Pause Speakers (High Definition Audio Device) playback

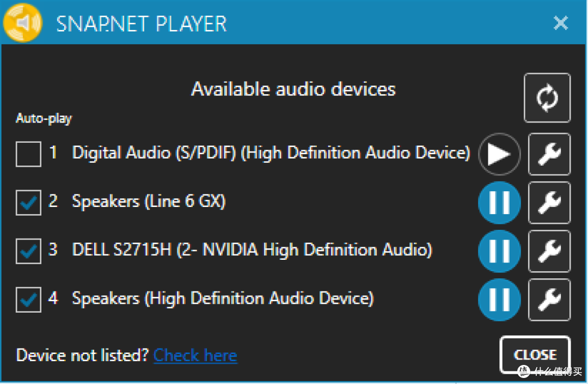[x=499, y=300]
